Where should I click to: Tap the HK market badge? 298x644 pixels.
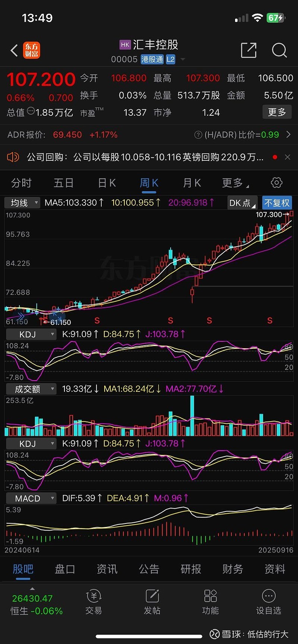click(125, 45)
